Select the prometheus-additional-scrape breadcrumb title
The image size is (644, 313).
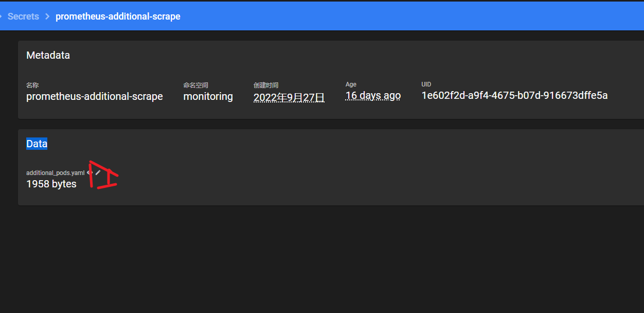[x=118, y=16]
